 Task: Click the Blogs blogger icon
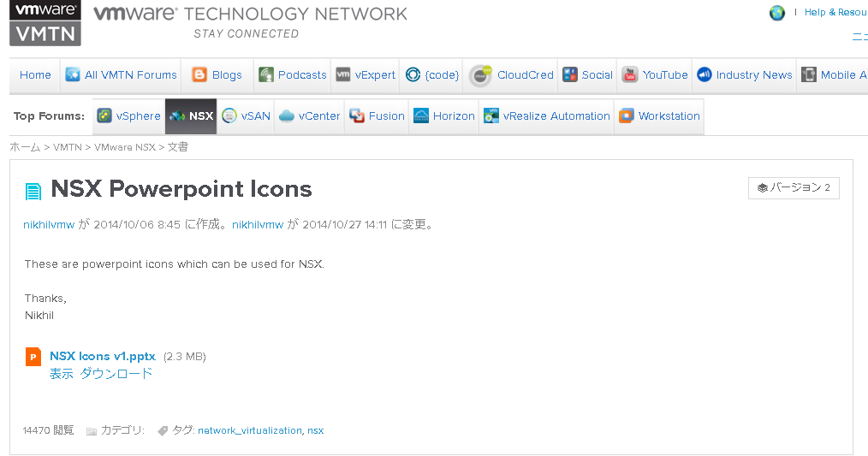199,74
